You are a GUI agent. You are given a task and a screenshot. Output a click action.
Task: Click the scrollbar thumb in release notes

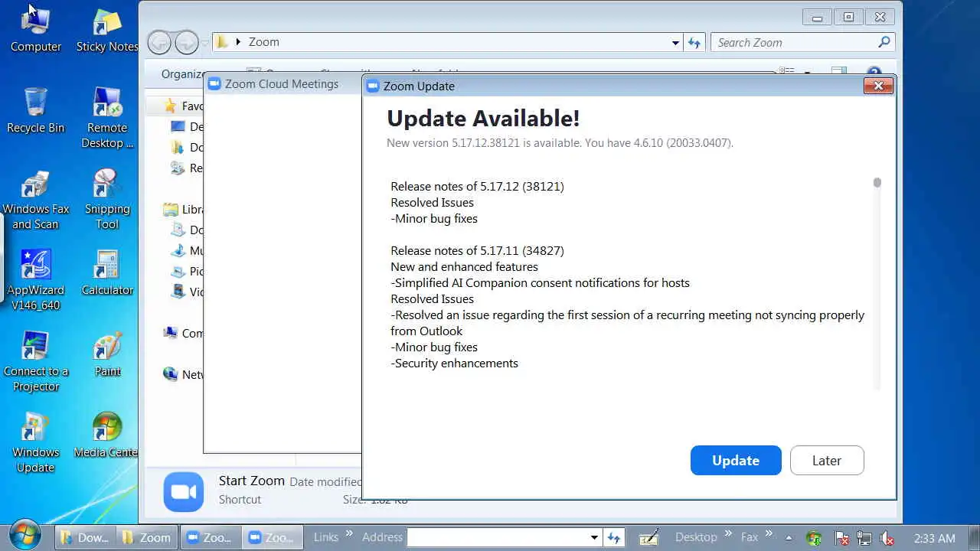[x=877, y=182]
